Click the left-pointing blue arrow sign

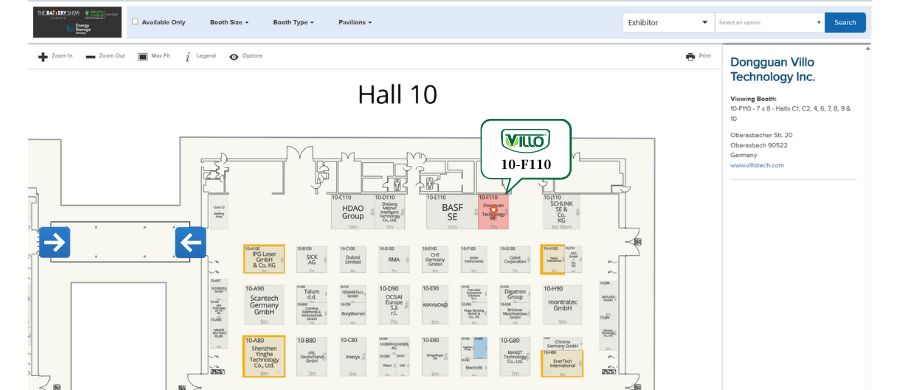point(191,242)
